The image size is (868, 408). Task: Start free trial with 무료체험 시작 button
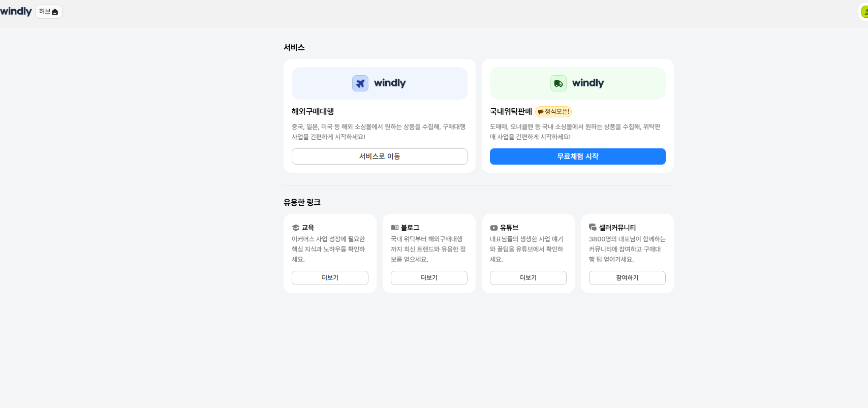coord(578,156)
